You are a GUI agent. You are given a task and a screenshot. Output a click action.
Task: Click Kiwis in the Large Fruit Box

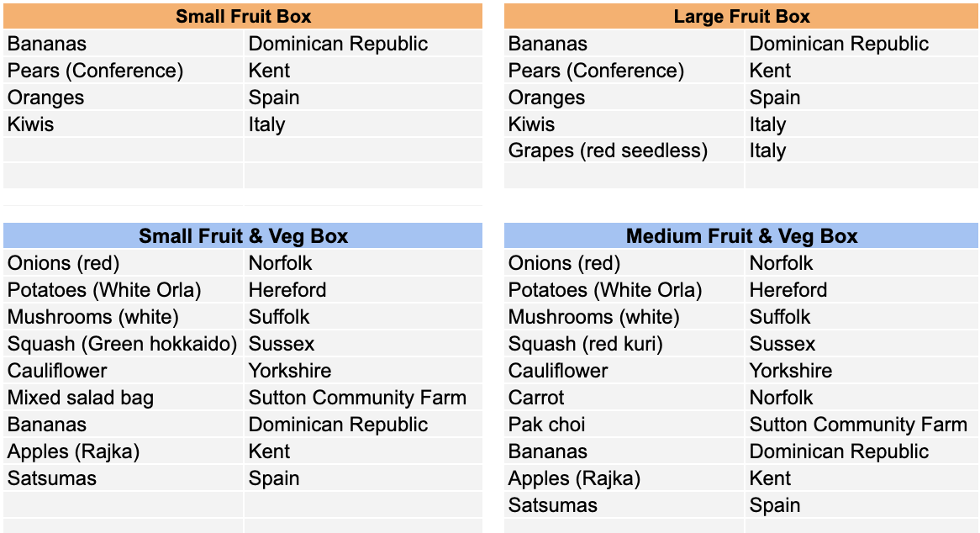tap(624, 124)
